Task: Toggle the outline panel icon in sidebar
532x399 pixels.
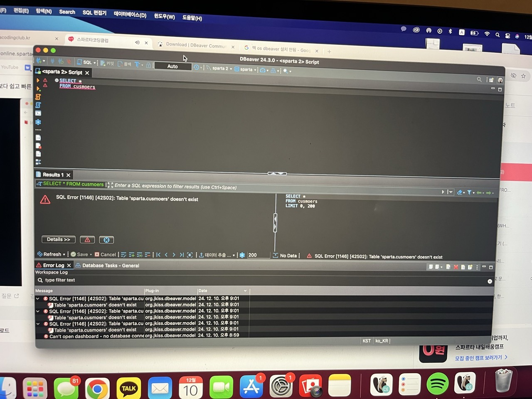Action: coord(38,162)
